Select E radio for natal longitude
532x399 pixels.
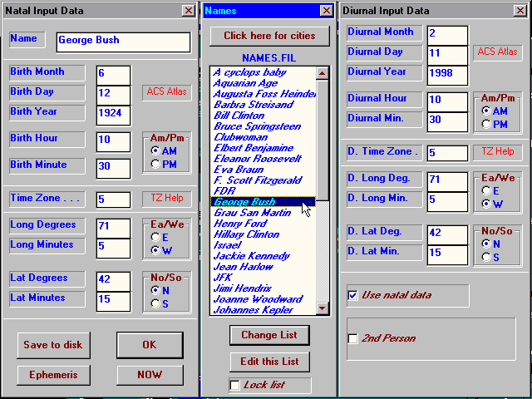[155, 237]
